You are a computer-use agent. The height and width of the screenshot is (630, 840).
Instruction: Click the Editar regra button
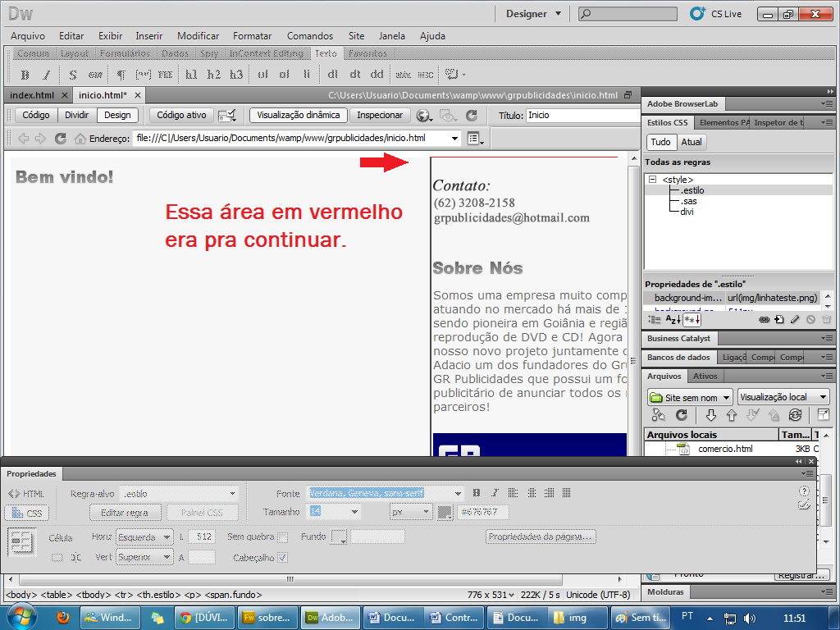click(x=126, y=512)
